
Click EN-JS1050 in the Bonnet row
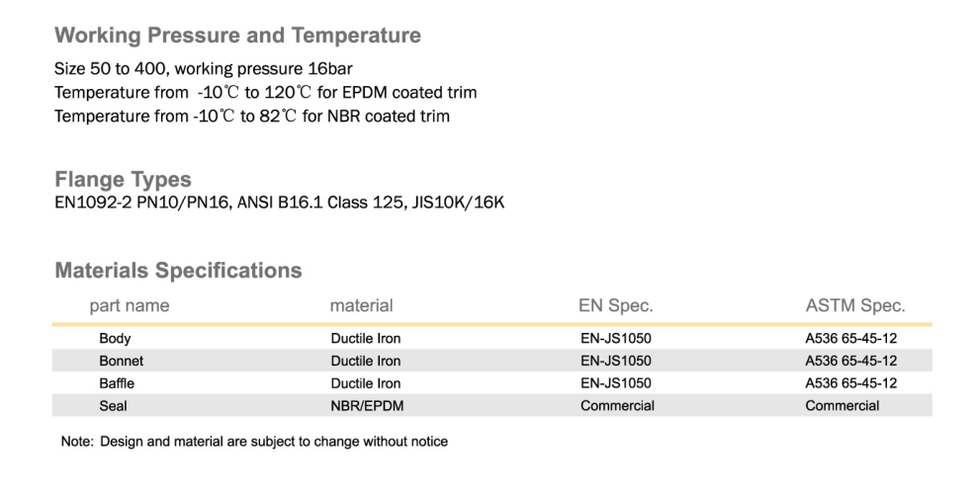(615, 361)
